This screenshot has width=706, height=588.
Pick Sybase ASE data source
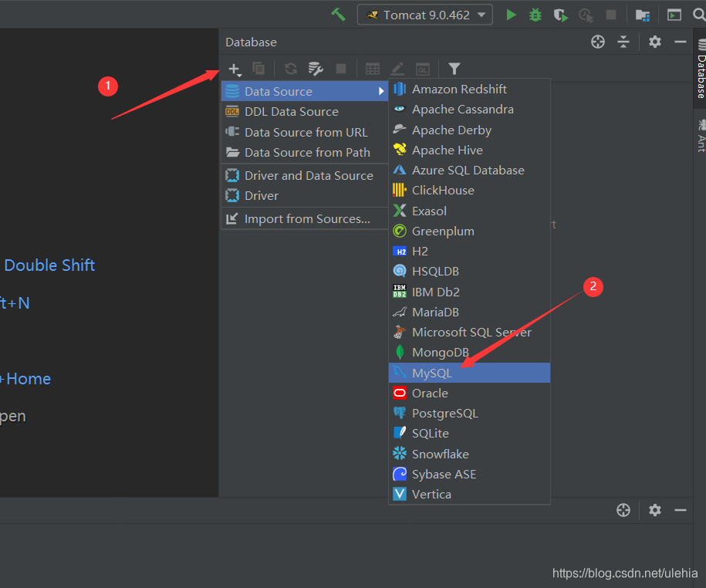pyautogui.click(x=470, y=474)
